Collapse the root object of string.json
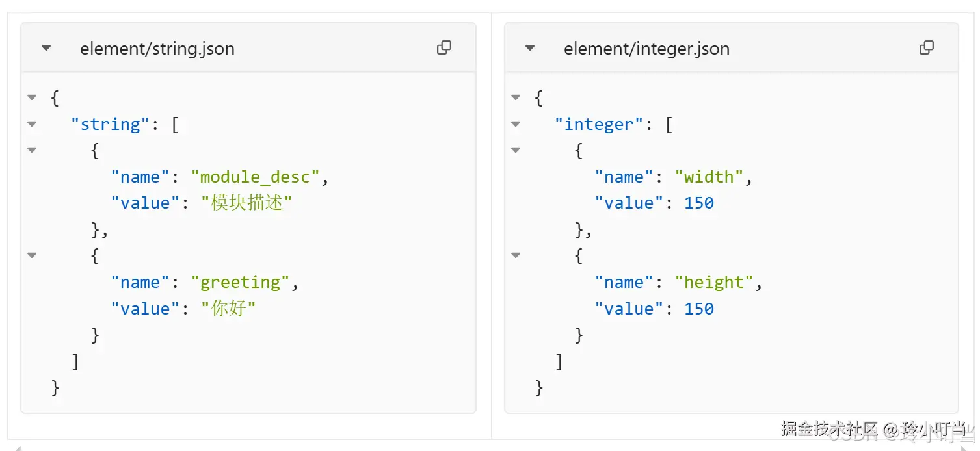980x451 pixels. click(32, 97)
